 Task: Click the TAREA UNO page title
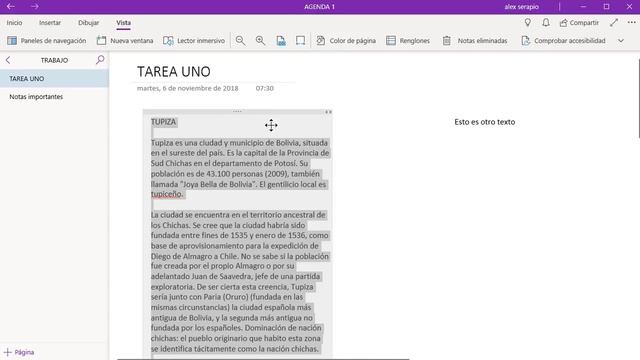coord(174,72)
